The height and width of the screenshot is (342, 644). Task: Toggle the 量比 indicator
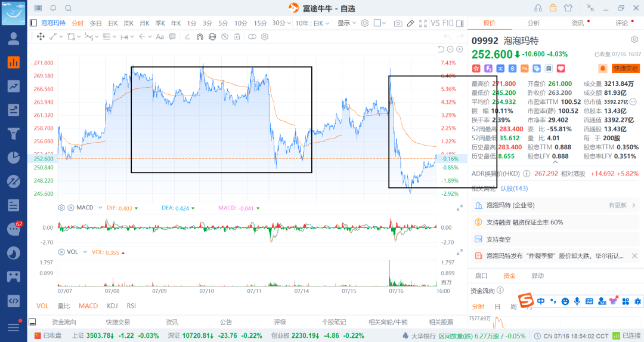click(64, 306)
